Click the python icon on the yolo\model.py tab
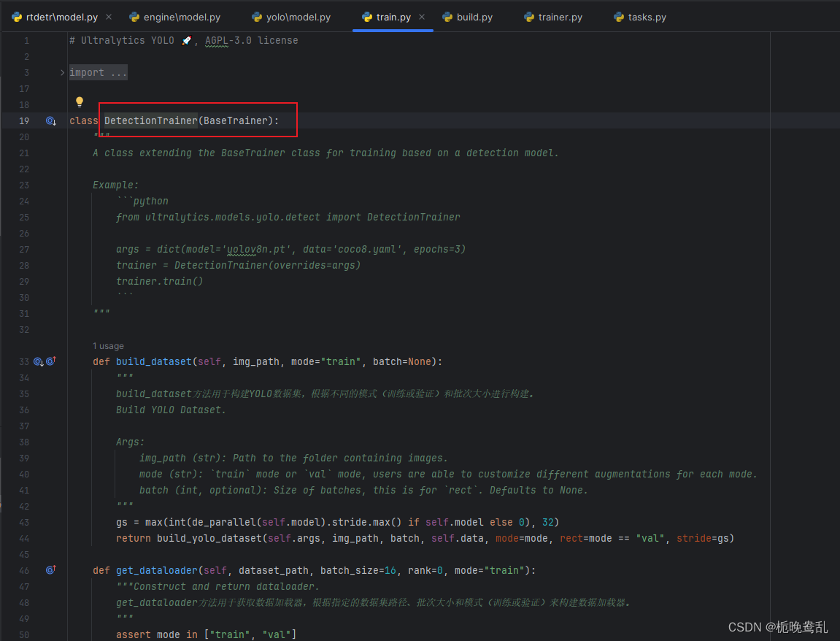The image size is (840, 641). click(257, 17)
